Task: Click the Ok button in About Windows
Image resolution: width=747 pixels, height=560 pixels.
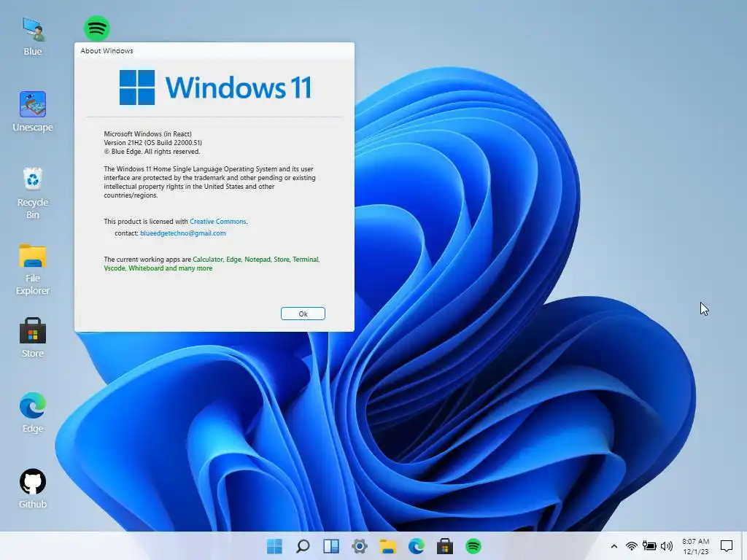Action: coord(303,314)
